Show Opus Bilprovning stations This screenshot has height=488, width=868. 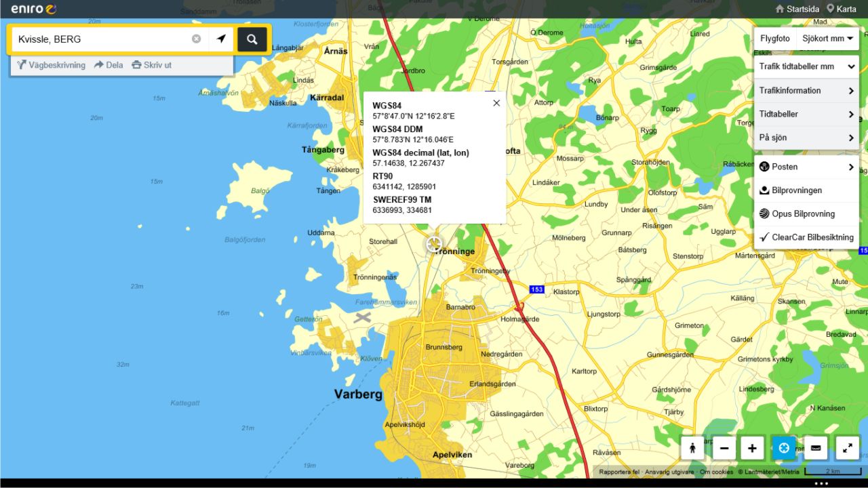tap(806, 214)
